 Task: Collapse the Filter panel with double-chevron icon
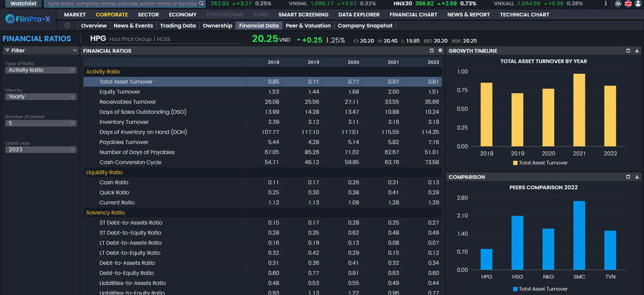point(75,51)
